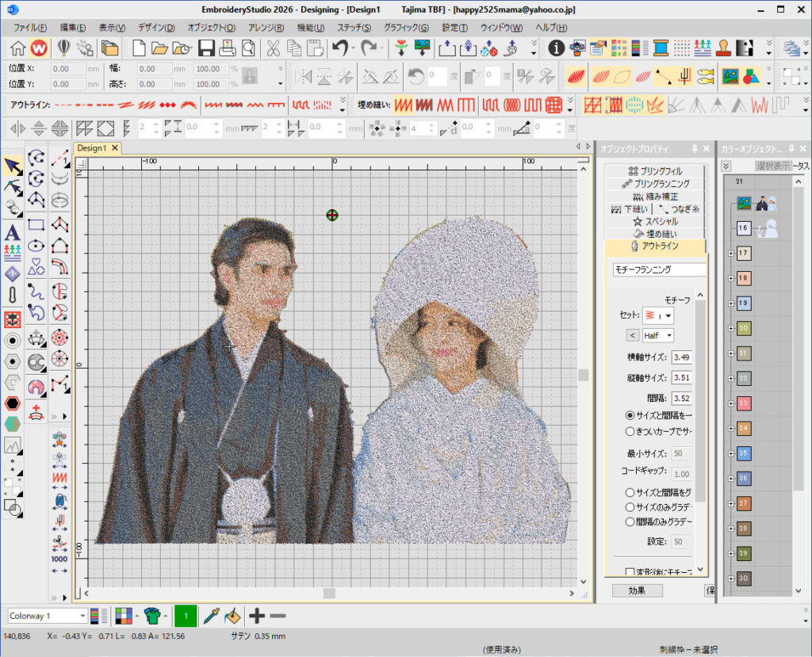This screenshot has height=657, width=812.
Task: Click the Save floppy disk icon
Action: (x=206, y=48)
